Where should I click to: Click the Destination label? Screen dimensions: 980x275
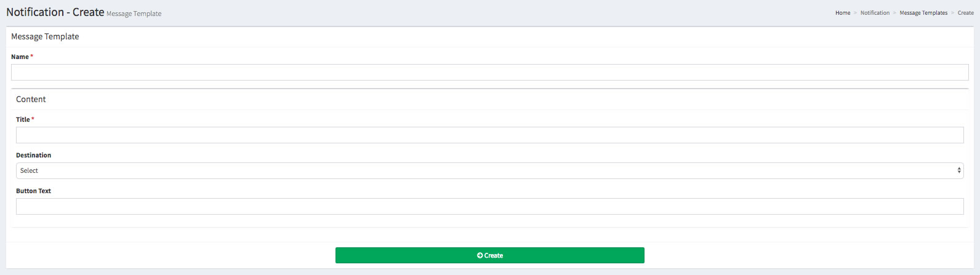[33, 156]
